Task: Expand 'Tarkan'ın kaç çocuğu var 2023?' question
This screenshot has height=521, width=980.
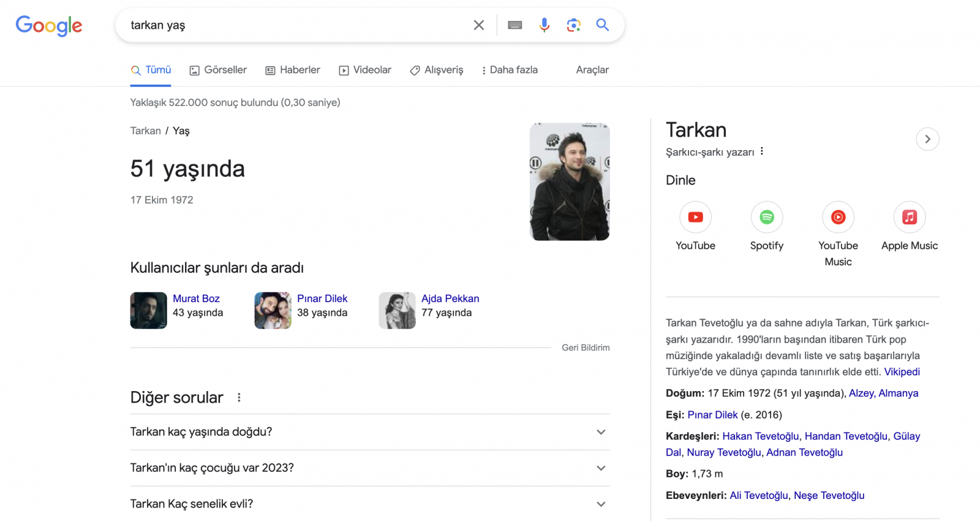Action: click(x=370, y=468)
